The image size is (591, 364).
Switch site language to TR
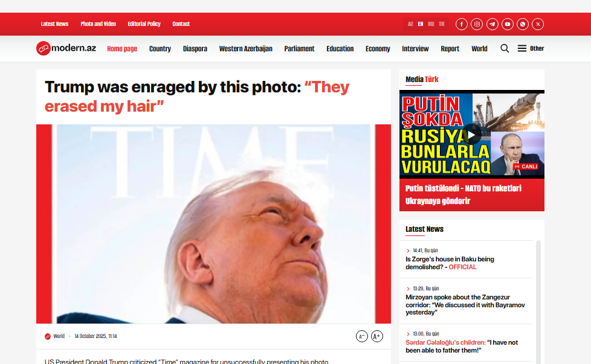pos(441,24)
